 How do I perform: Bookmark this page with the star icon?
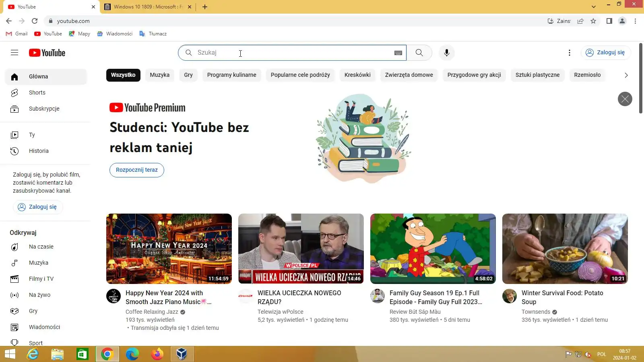coord(593,21)
